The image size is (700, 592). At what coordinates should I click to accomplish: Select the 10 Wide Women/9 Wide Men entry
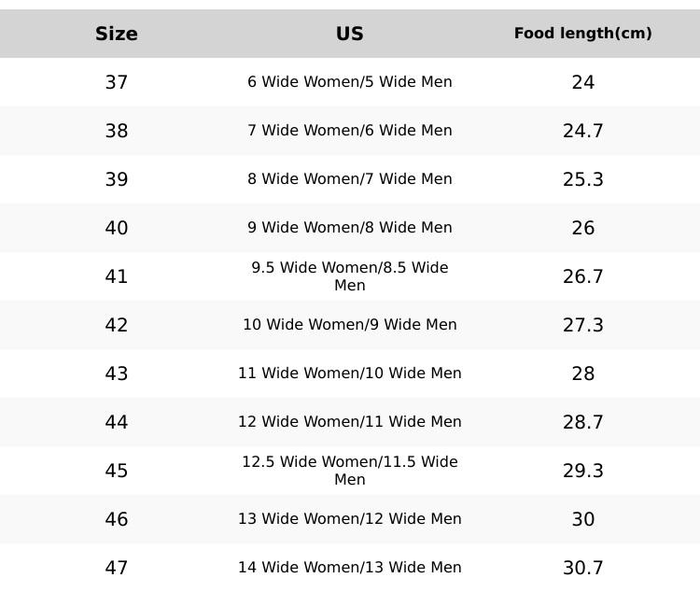pos(350,325)
